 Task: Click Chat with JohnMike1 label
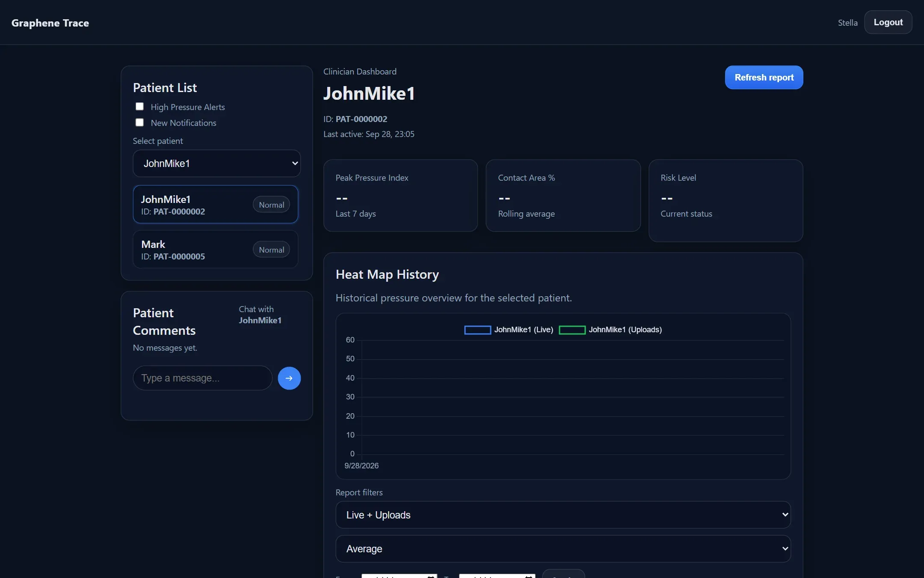[x=260, y=315]
